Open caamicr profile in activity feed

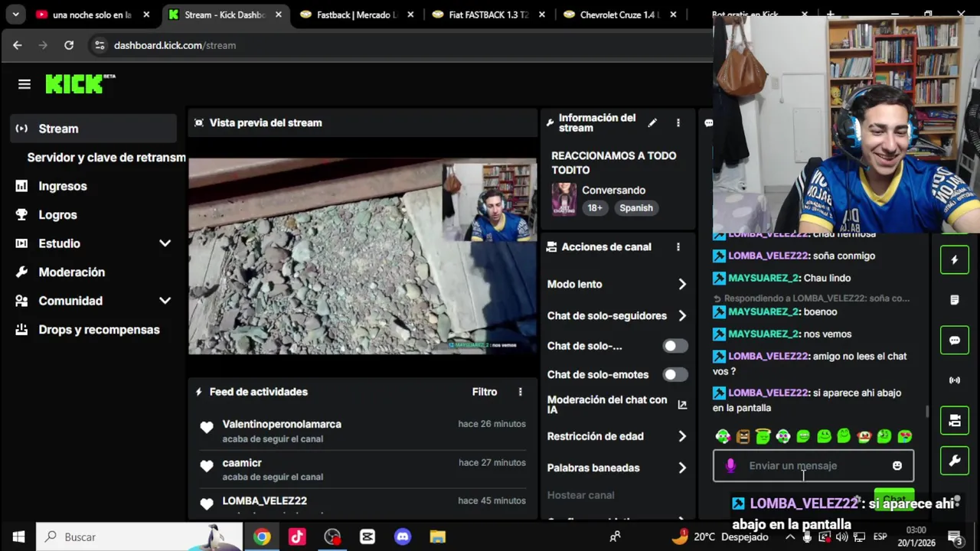pyautogui.click(x=242, y=463)
